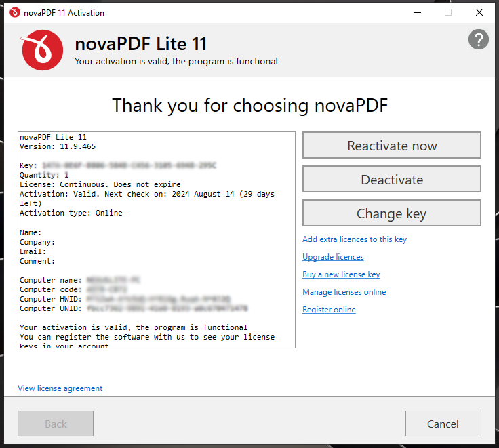
Task: Click the help question mark icon
Action: [x=478, y=39]
